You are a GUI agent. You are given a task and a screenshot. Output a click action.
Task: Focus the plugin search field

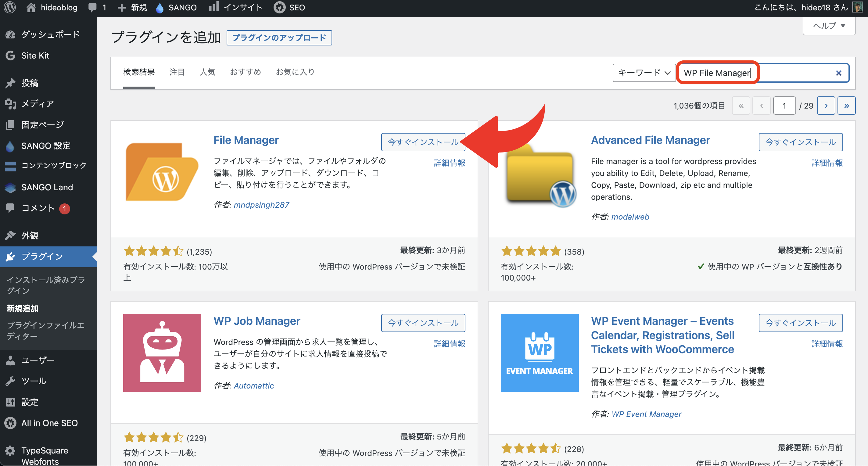pos(763,73)
